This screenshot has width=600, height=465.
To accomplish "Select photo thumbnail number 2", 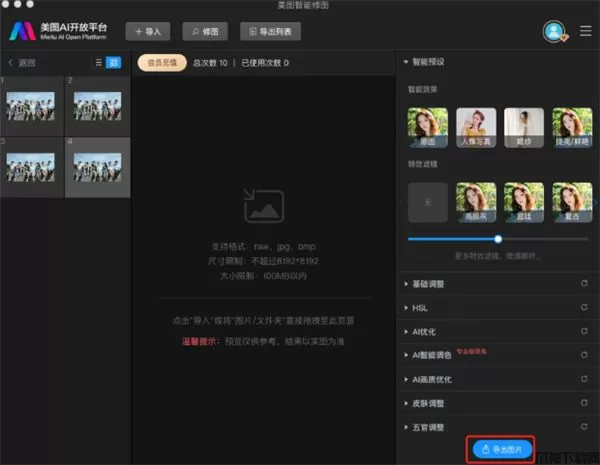I will [x=98, y=108].
